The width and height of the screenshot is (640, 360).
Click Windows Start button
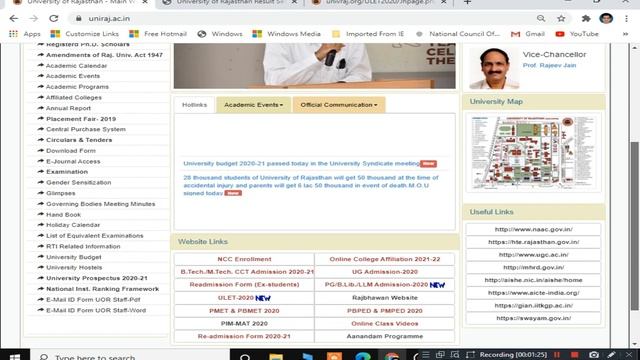[x=15, y=356]
